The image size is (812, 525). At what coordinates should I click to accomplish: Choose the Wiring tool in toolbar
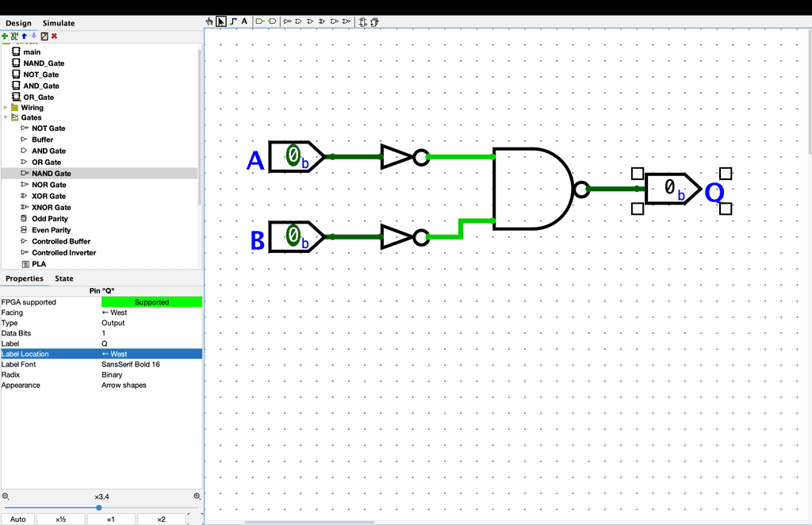(x=232, y=21)
